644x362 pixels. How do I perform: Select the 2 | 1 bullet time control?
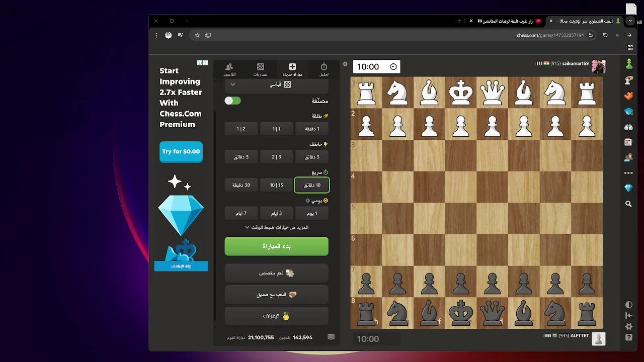tap(241, 129)
